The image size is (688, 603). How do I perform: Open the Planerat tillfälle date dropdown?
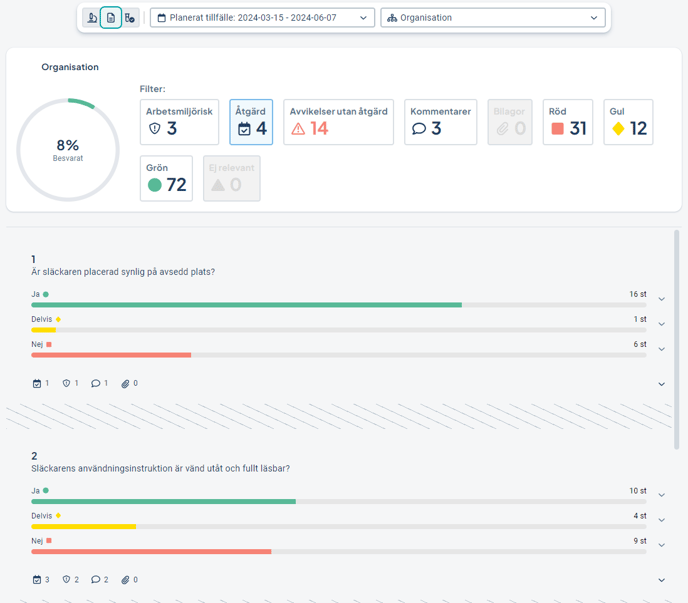click(x=262, y=18)
